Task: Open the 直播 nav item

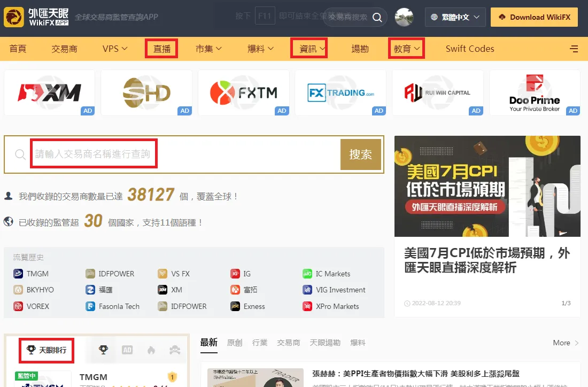Action: 161,49
